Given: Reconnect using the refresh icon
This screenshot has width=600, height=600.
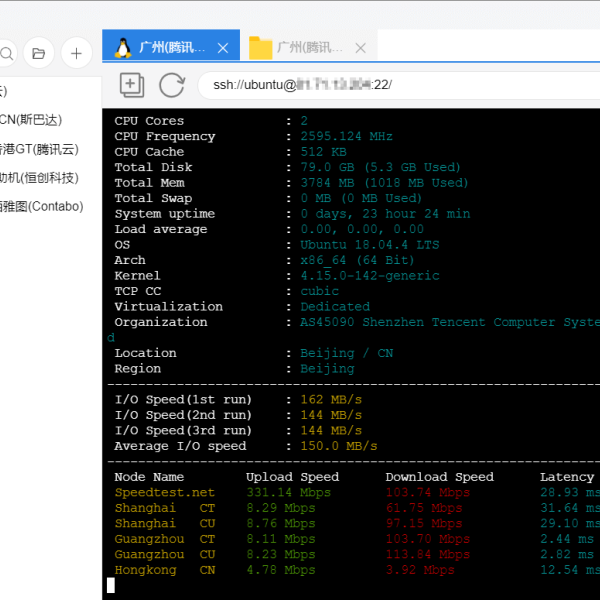Looking at the screenshot, I should [172, 85].
